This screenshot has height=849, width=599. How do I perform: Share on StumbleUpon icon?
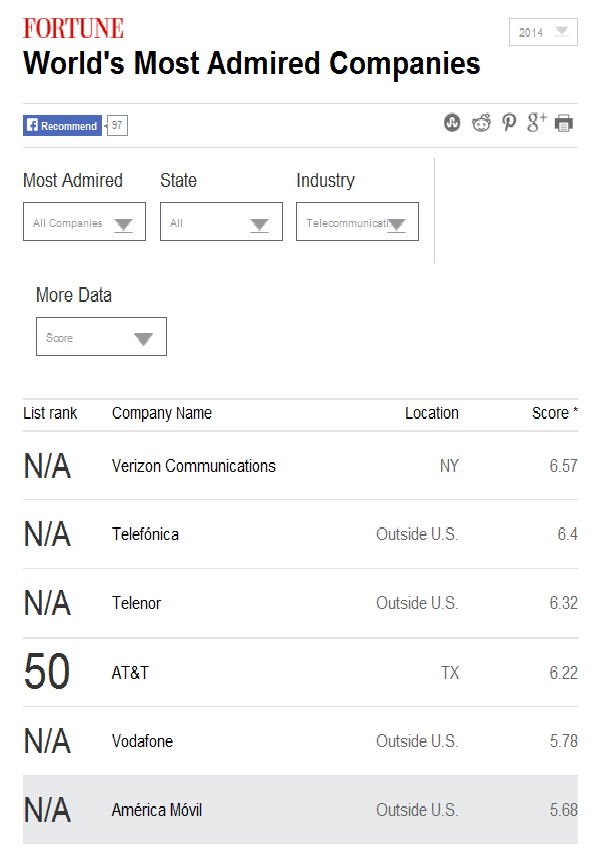click(452, 122)
